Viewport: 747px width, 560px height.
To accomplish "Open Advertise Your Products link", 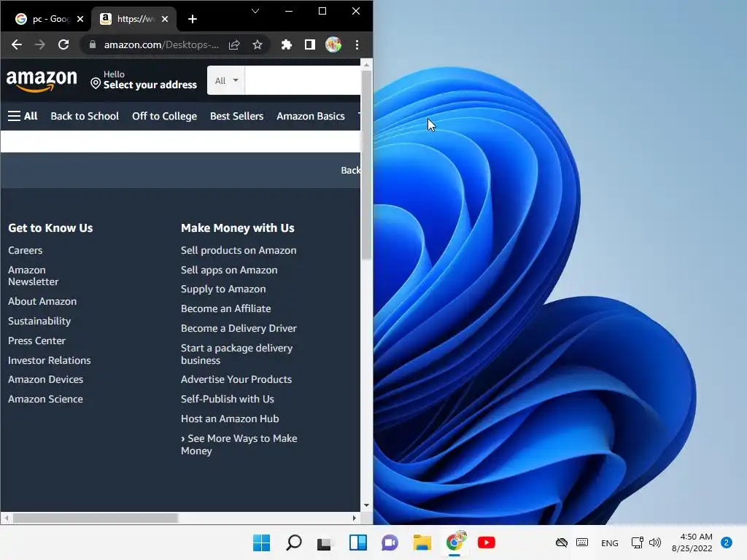I will pos(236,379).
